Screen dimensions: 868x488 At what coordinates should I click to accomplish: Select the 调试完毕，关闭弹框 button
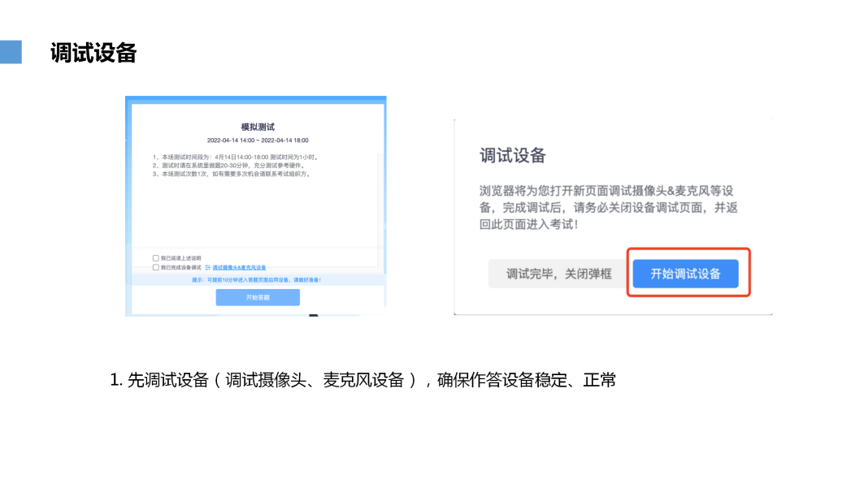click(x=558, y=274)
